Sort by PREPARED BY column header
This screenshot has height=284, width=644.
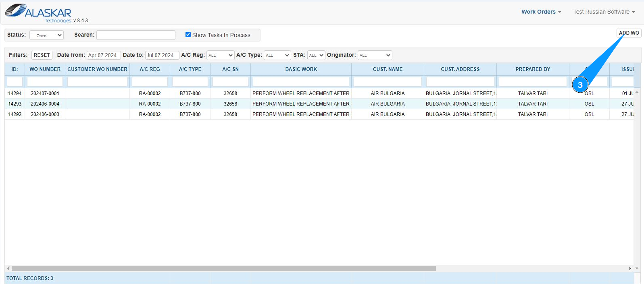pyautogui.click(x=533, y=69)
